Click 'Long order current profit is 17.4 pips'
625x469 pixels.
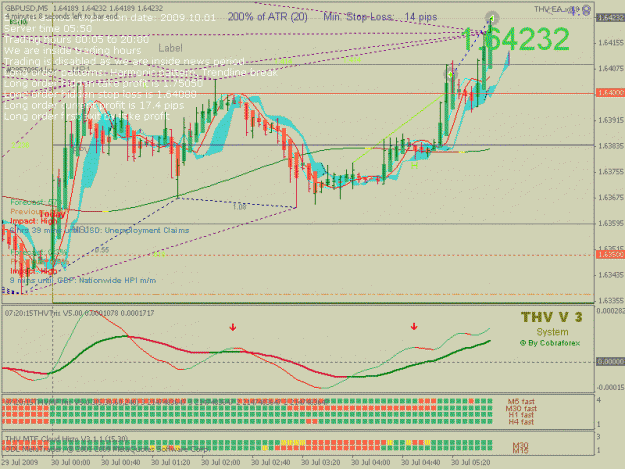(x=94, y=105)
